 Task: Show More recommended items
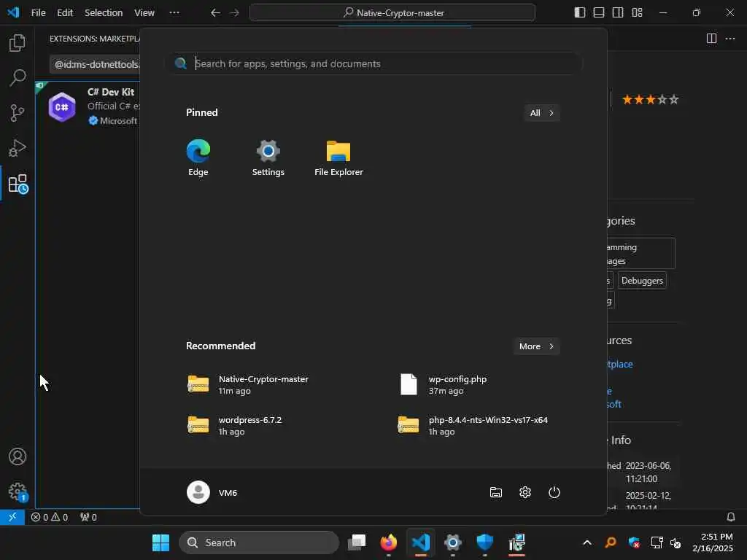coord(536,346)
